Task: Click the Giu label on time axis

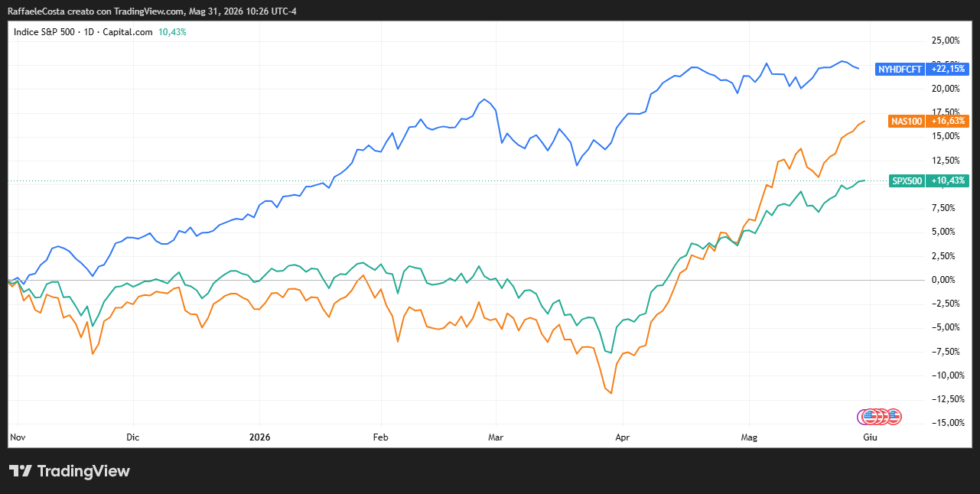Action: (869, 437)
